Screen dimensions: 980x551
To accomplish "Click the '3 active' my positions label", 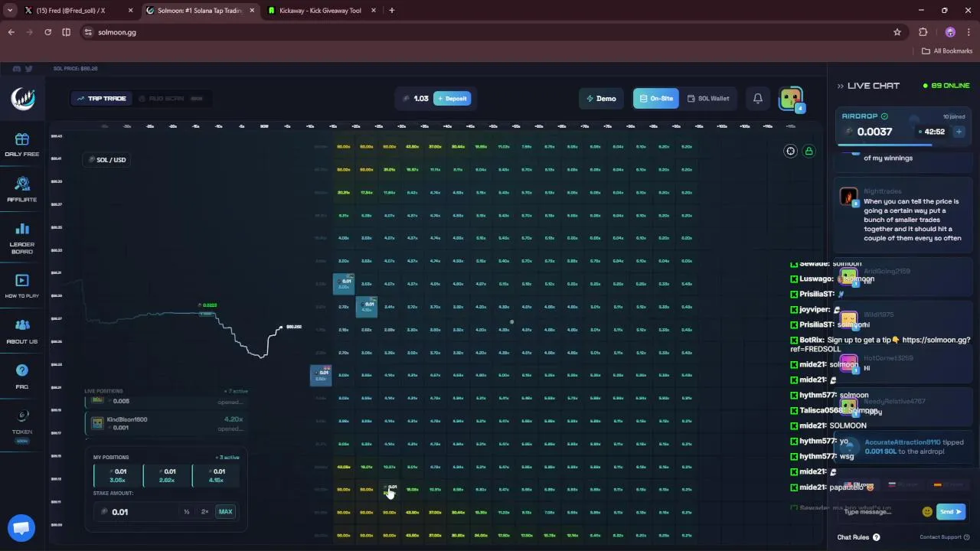I will click(x=227, y=458).
